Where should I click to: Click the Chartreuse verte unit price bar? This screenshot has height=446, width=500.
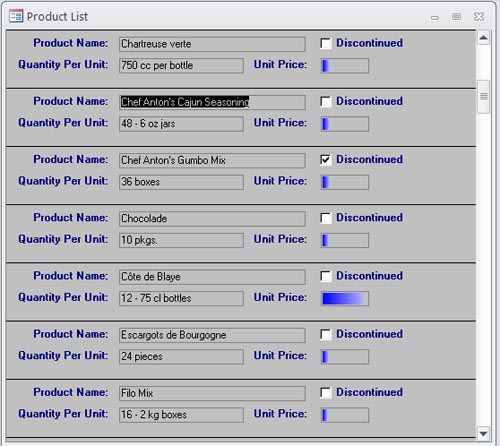coord(345,66)
